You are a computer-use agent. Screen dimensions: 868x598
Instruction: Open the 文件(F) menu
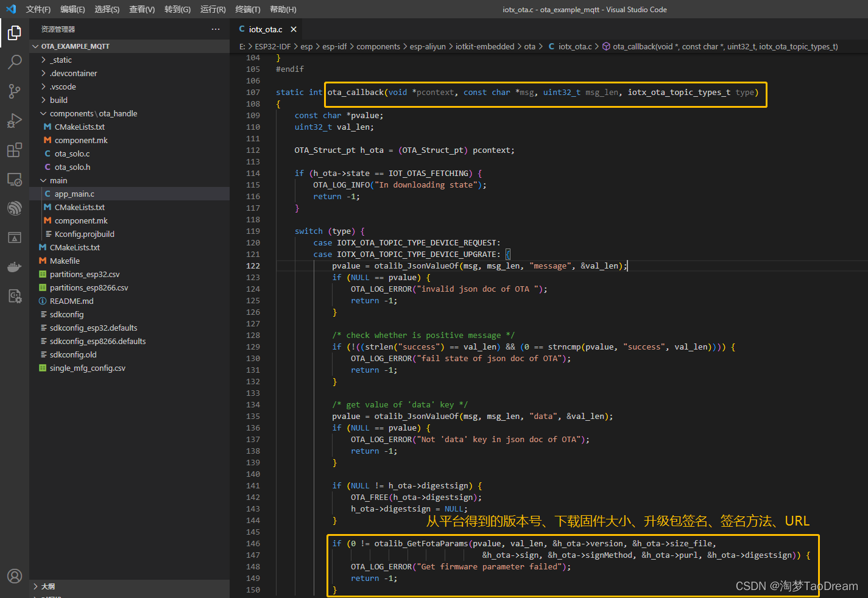[x=38, y=9]
